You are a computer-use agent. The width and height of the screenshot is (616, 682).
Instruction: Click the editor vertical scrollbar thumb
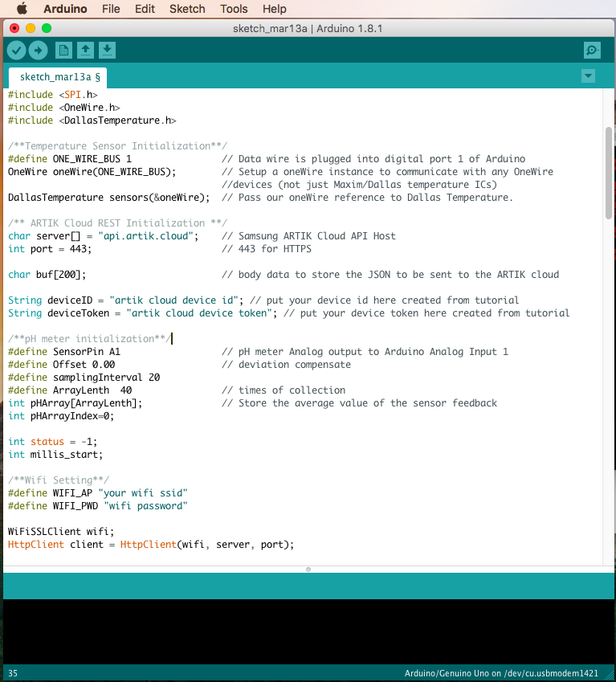pos(609,173)
